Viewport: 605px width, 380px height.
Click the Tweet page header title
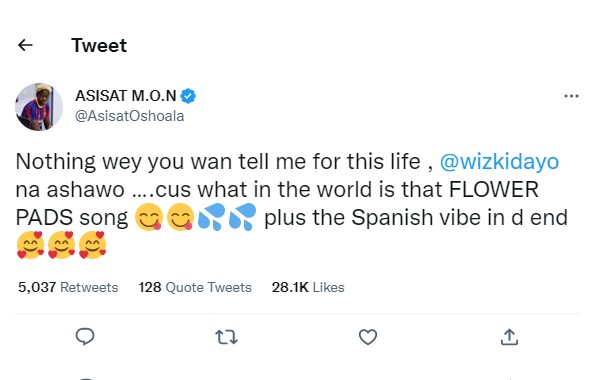[x=99, y=45]
